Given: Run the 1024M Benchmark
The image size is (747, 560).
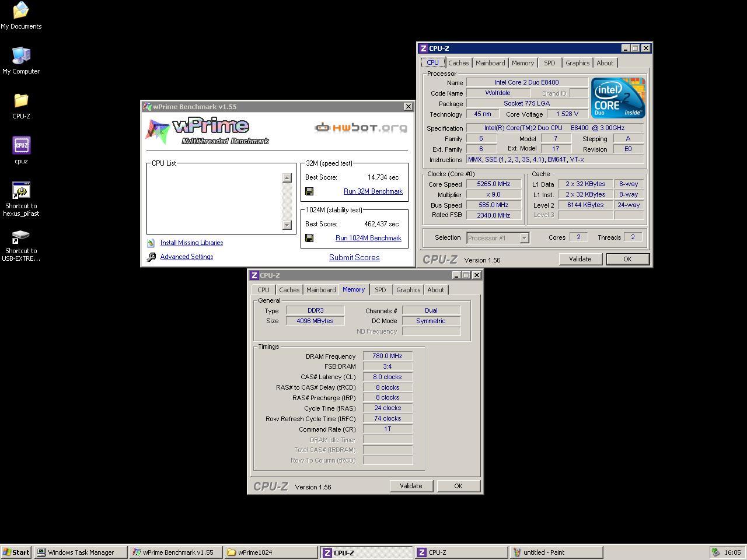Looking at the screenshot, I should coord(368,238).
